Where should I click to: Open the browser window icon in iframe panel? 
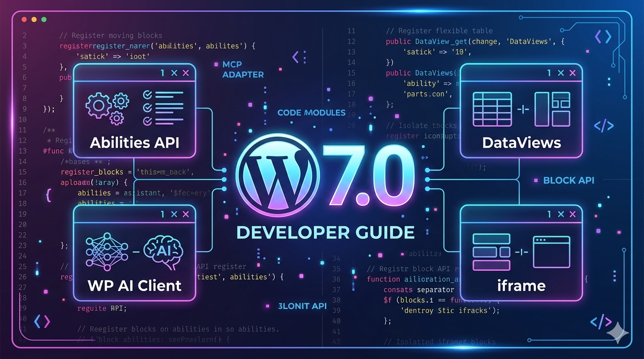tap(551, 252)
